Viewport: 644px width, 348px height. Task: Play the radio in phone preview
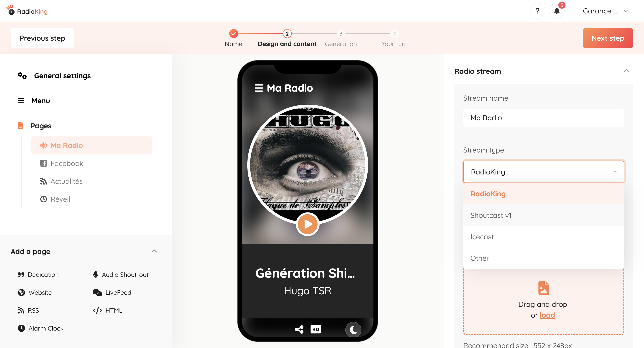point(308,224)
